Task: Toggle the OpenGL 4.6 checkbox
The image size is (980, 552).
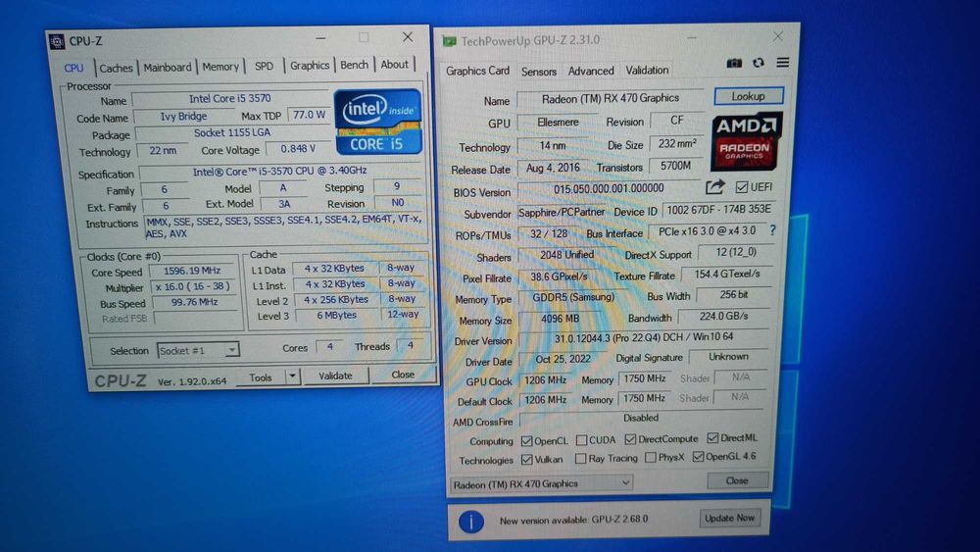Action: [x=698, y=457]
